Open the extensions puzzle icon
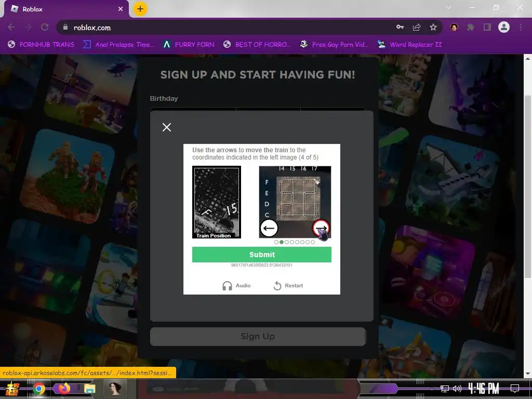 [471, 27]
